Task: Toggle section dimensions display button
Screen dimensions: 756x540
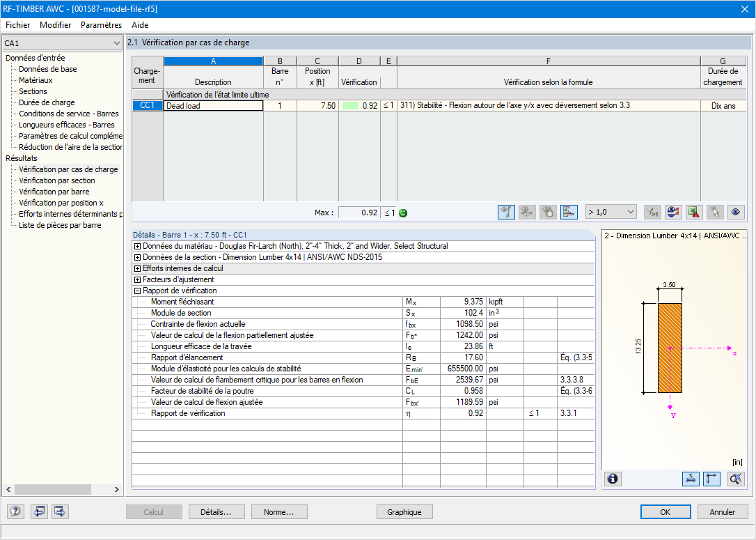Action: point(691,479)
